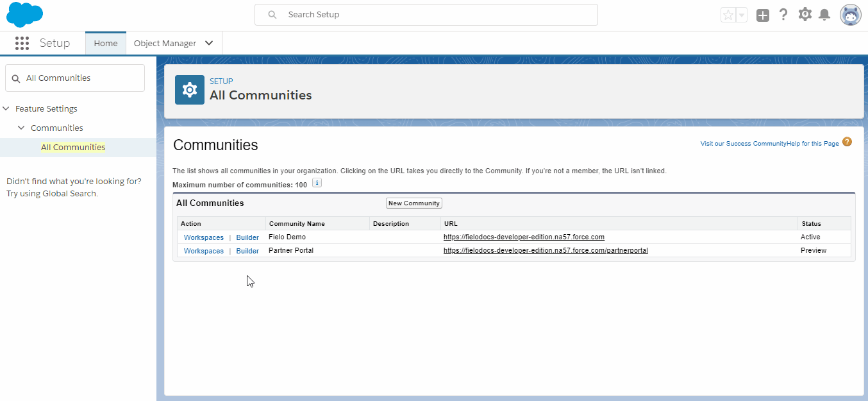The height and width of the screenshot is (401, 868).
Task: Open Workspaces for Fielo Demo
Action: tap(204, 237)
